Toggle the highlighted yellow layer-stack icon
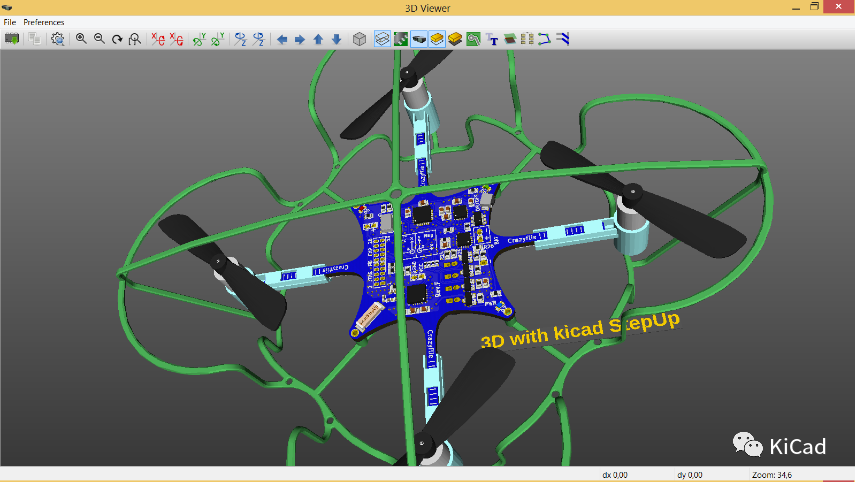Screen dimensions: 855x482 437,39
